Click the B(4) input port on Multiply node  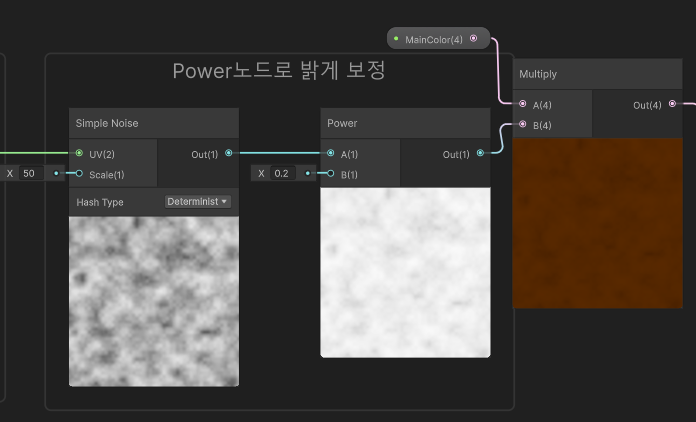pyautogui.click(x=522, y=124)
